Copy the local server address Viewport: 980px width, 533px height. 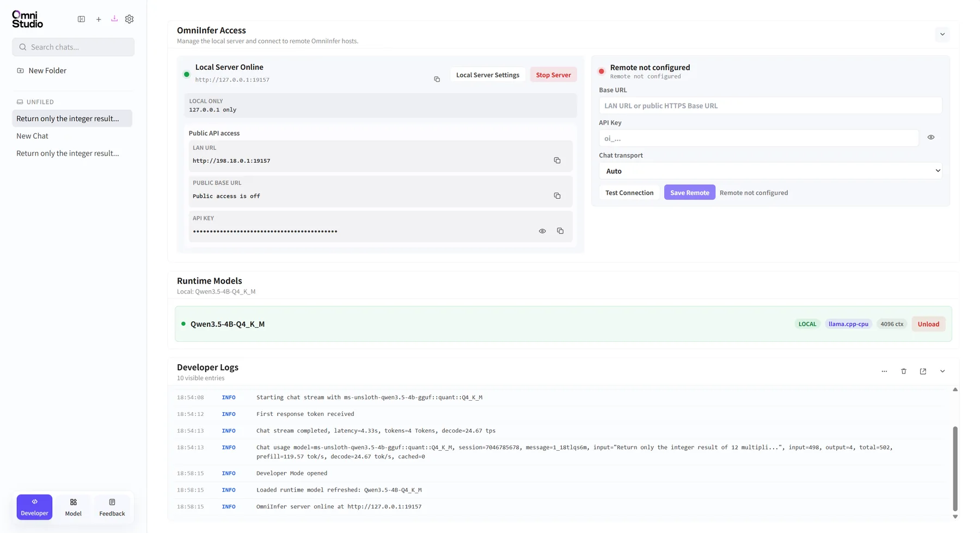(437, 79)
